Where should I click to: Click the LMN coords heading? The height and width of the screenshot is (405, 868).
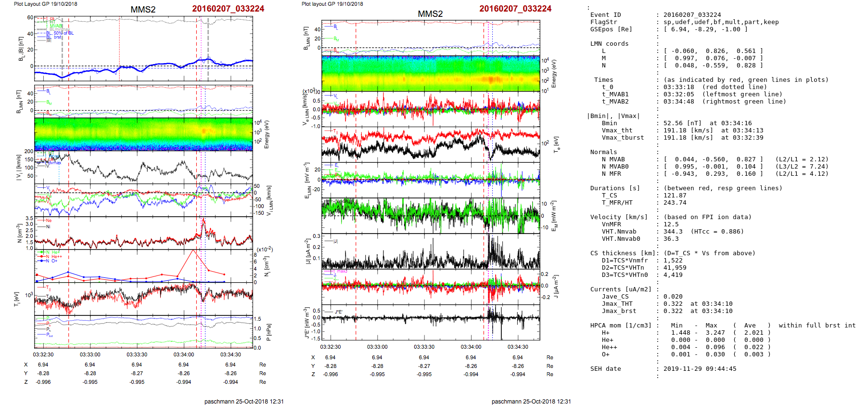[609, 44]
